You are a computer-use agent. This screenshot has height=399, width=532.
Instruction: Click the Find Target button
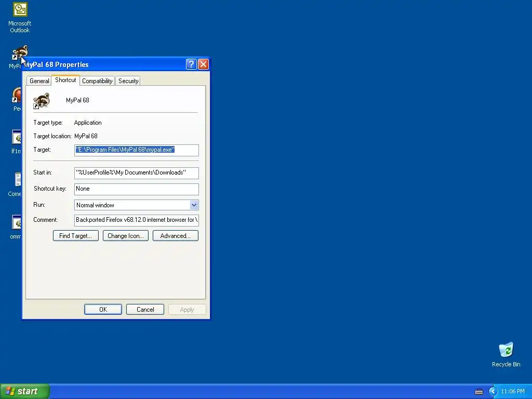click(76, 236)
